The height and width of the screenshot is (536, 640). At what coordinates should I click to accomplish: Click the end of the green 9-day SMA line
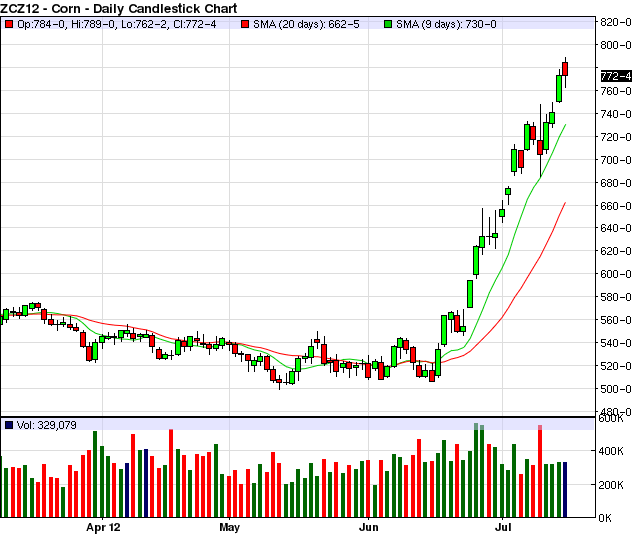point(565,125)
